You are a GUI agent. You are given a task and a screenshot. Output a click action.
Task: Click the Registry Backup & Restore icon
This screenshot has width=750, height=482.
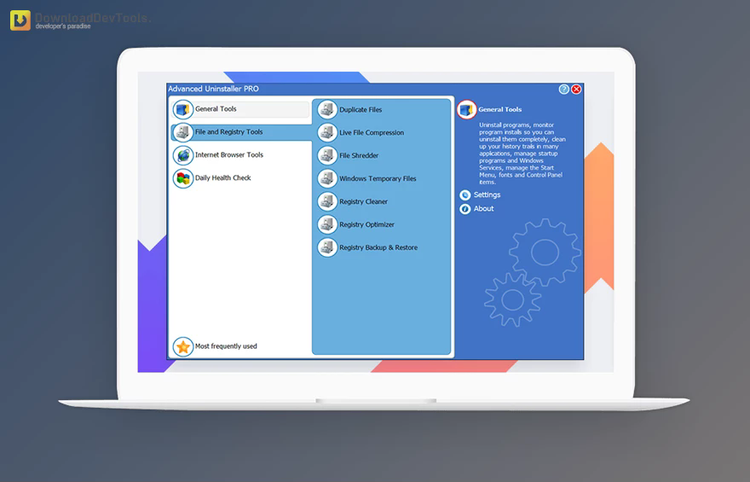pyautogui.click(x=328, y=248)
